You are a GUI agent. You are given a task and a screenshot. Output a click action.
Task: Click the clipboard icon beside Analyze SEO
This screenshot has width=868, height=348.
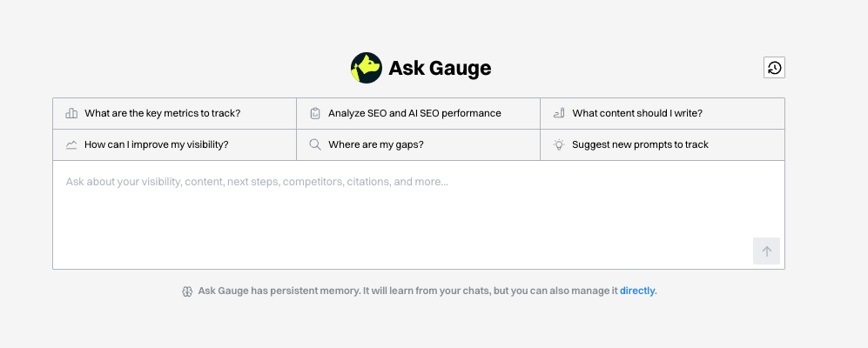pos(315,113)
